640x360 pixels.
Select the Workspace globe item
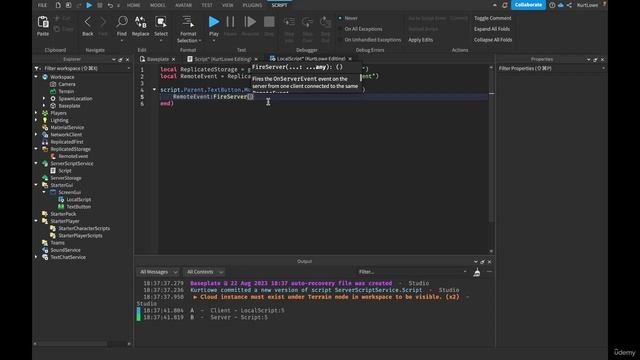pos(62,77)
